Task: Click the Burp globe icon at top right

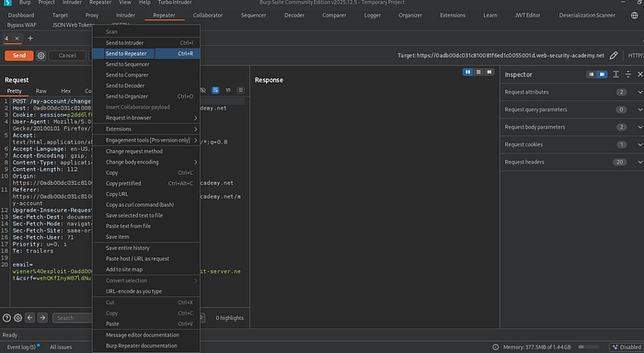Action: pos(635,16)
